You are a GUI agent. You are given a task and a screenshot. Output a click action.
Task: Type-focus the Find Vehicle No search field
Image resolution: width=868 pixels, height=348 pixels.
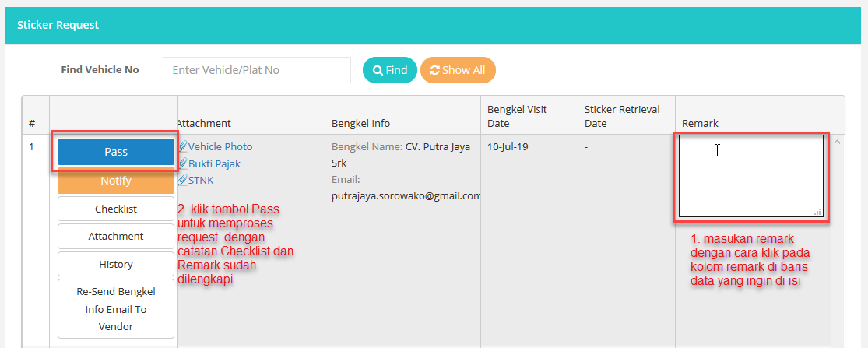pyautogui.click(x=257, y=70)
